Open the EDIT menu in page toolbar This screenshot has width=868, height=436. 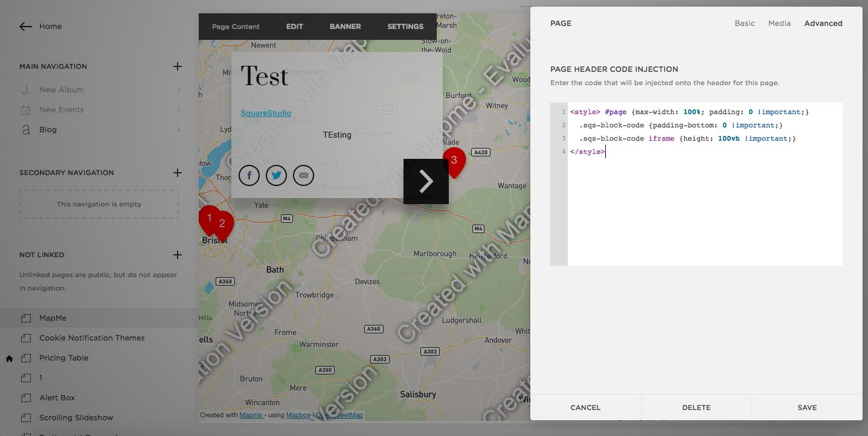pos(295,27)
